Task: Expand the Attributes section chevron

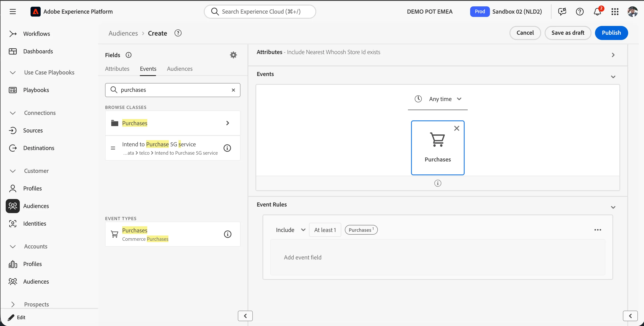Action: coord(613,55)
